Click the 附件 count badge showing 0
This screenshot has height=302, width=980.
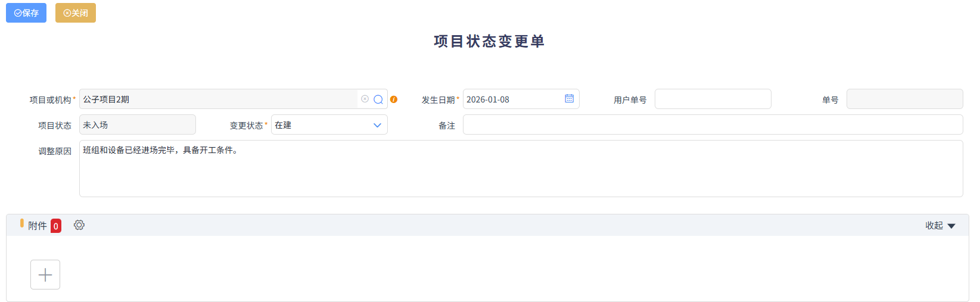[x=56, y=226]
